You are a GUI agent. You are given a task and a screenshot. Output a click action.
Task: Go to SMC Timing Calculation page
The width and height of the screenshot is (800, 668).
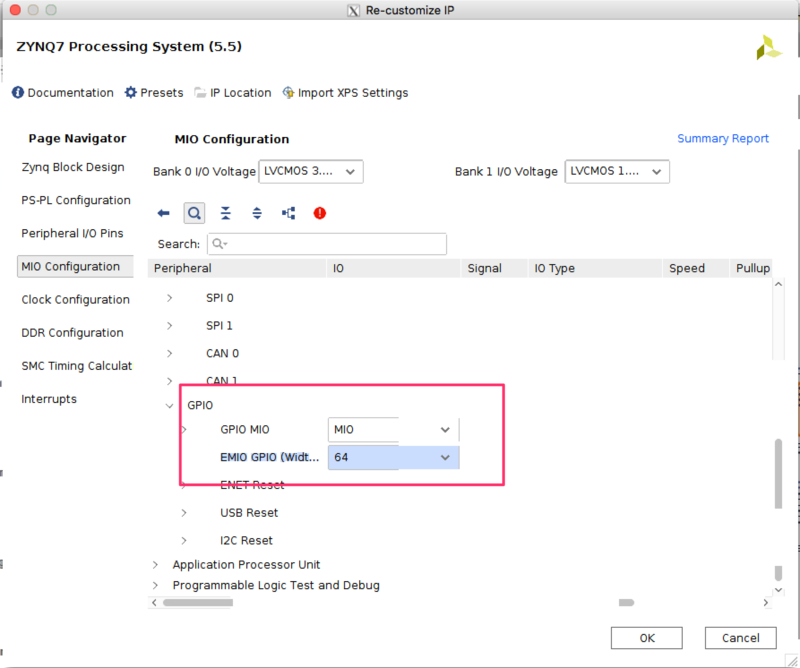click(x=77, y=366)
